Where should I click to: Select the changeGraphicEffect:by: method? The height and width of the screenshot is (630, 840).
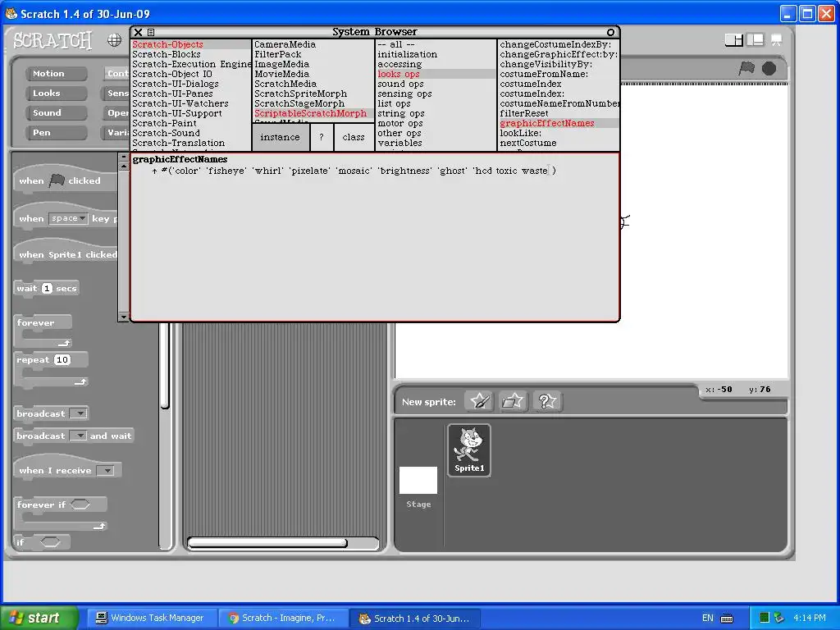pyautogui.click(x=559, y=54)
